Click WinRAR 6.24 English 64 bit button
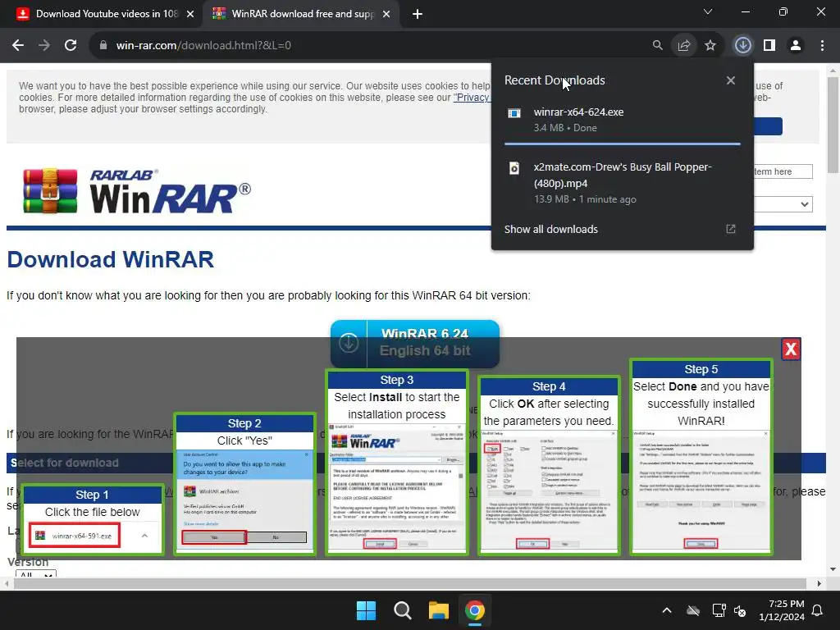 coord(414,343)
